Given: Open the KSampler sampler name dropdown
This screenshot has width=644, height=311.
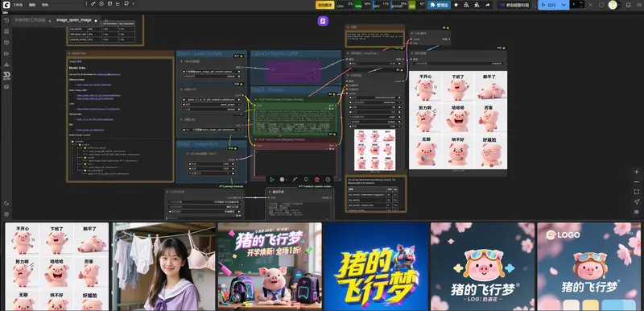Looking at the screenshot, I should click(x=374, y=117).
